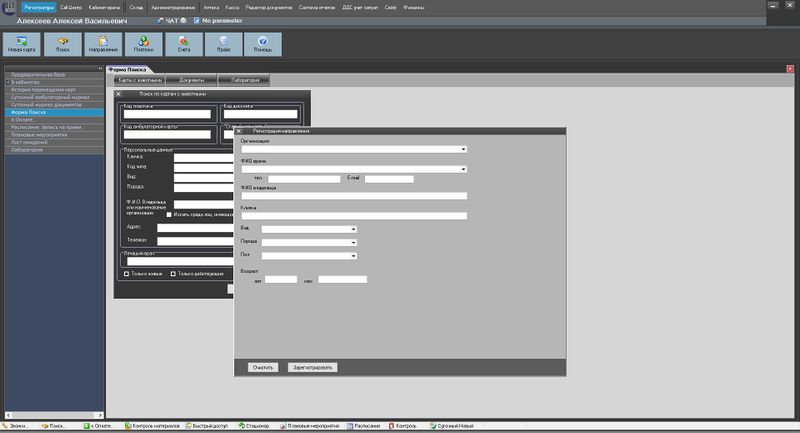
Task: Click the ФИО владельца input field
Action: click(353, 196)
